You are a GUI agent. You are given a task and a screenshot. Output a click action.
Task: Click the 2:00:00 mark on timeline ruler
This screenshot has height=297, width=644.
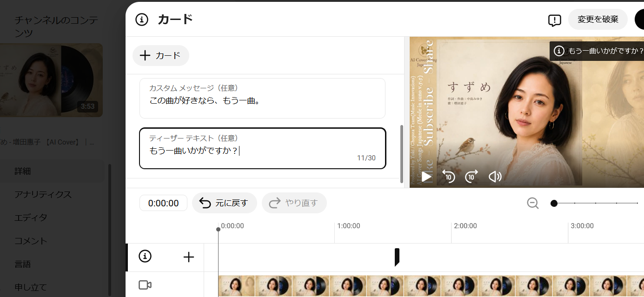[465, 226]
